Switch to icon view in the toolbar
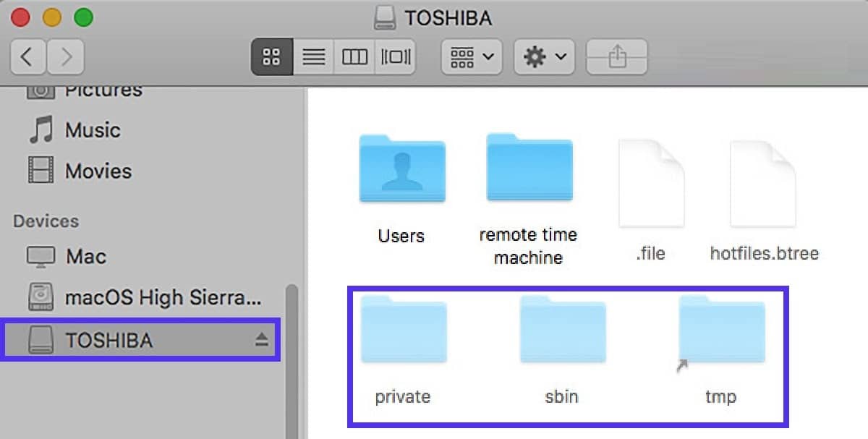The image size is (868, 439). pos(271,56)
